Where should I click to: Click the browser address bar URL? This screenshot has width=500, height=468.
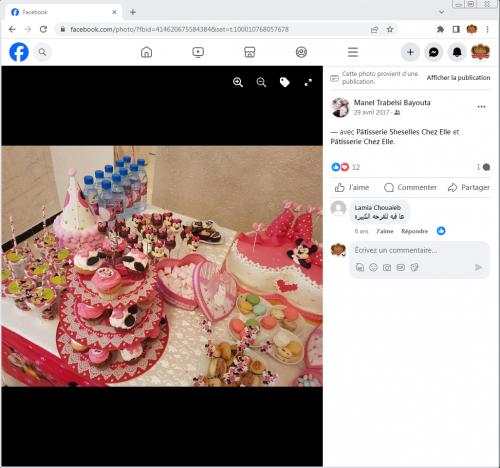point(179,29)
